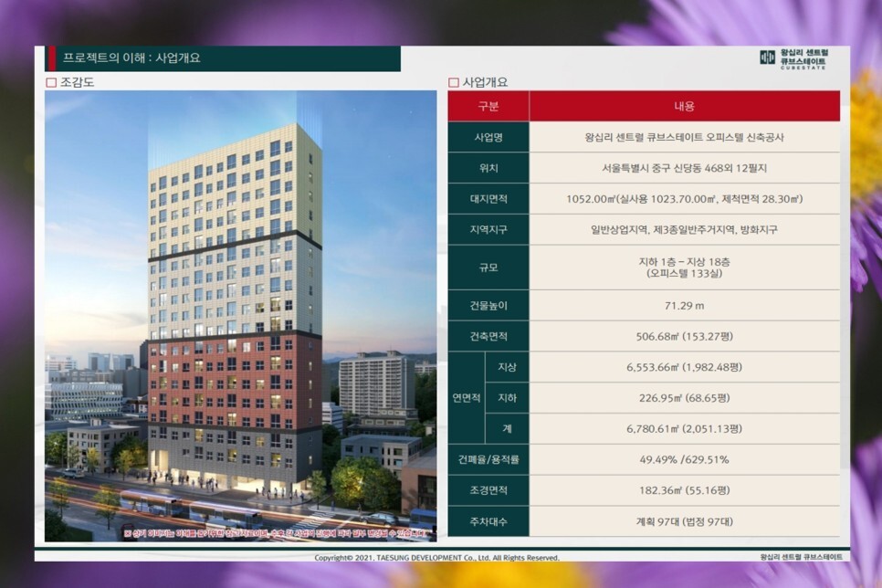Viewport: 882px width, 588px height.
Task: Click the '506.68㎡ (153.27평)' value
Action: click(685, 337)
